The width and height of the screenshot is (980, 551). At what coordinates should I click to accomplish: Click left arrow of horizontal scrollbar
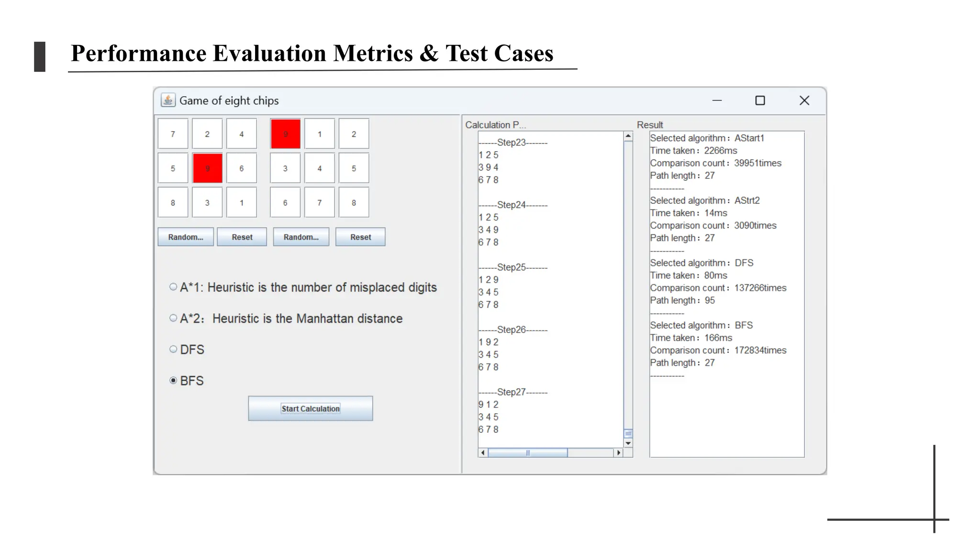coord(483,452)
